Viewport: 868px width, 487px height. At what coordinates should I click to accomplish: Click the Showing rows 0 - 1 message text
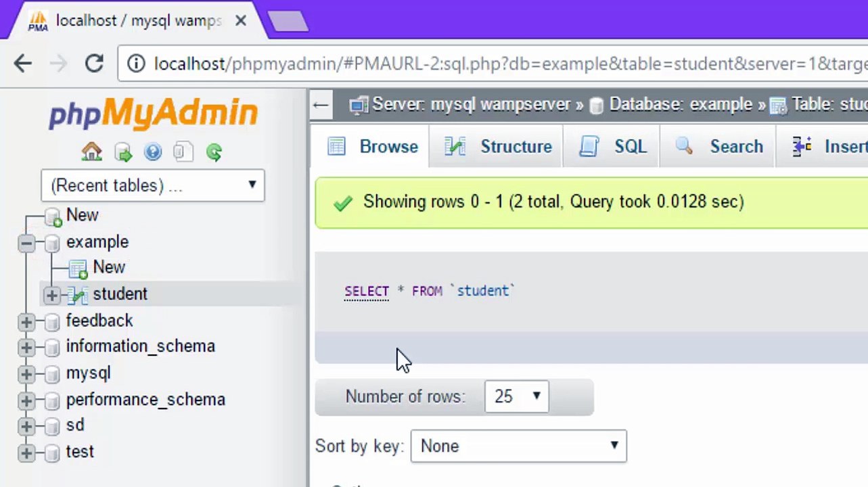553,202
